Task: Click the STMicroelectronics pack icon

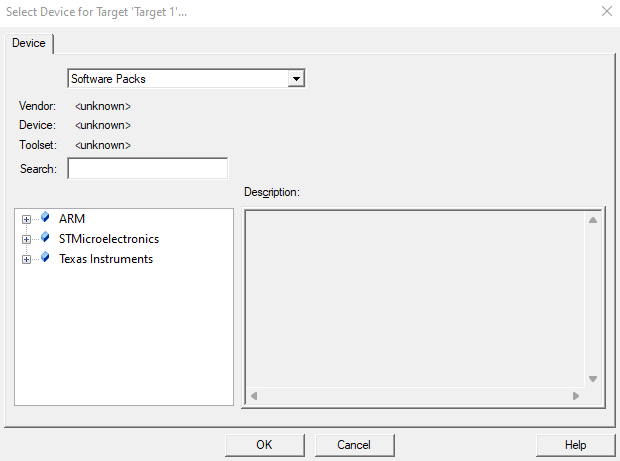Action: (x=45, y=238)
